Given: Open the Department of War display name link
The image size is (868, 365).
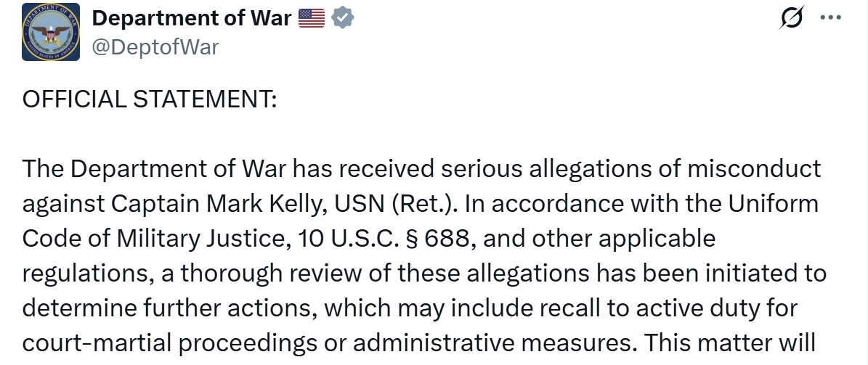Looking at the screenshot, I should point(192,19).
